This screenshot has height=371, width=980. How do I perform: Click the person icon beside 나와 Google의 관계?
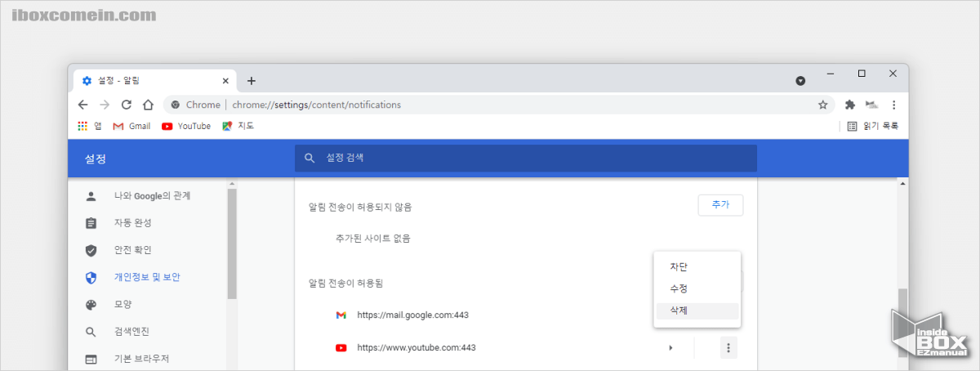click(x=91, y=196)
